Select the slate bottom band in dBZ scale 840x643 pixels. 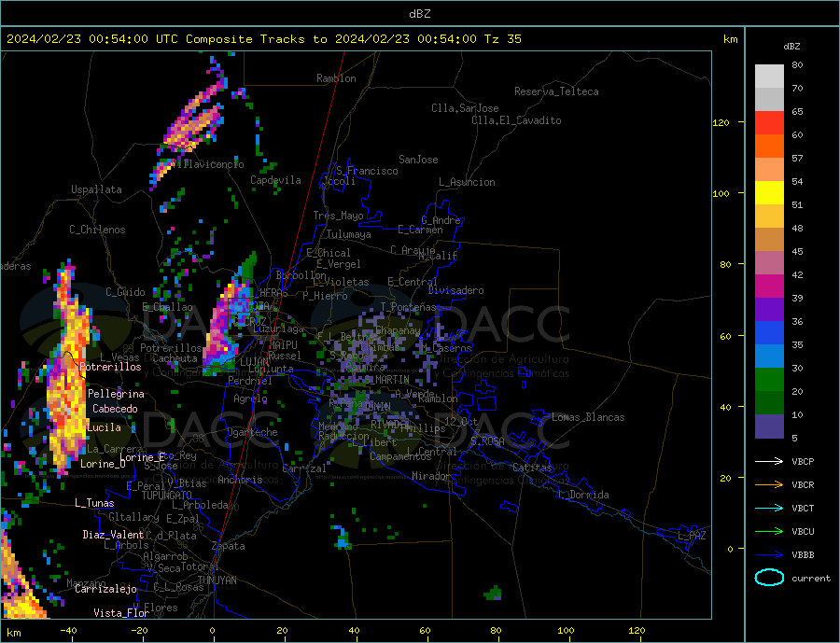(x=769, y=426)
